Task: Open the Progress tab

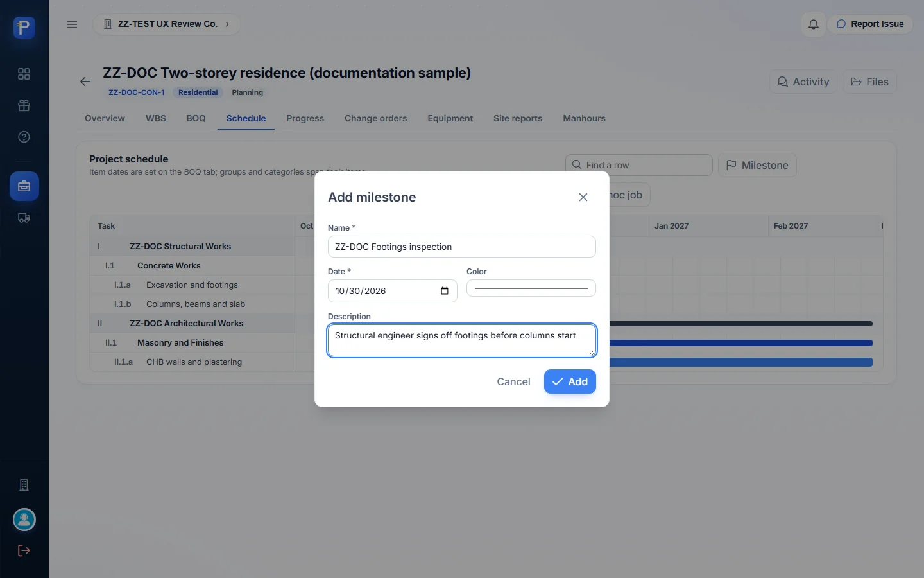Action: [305, 118]
